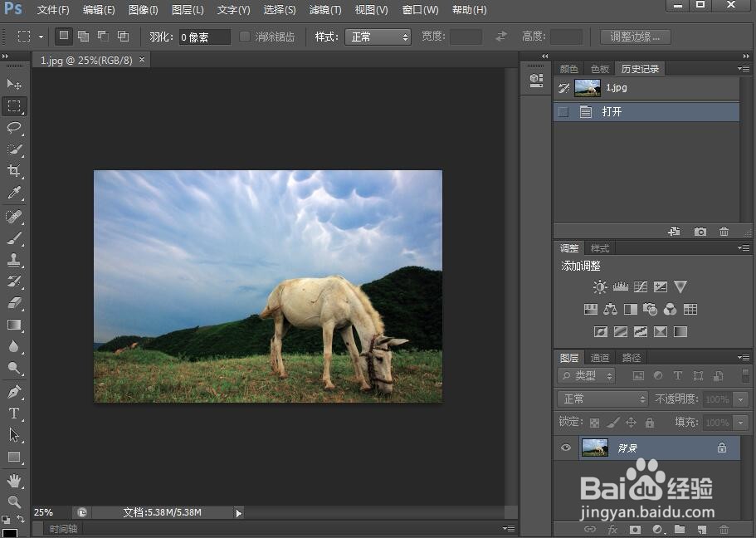Activate the Lasso tool
Viewport: 756px width, 538px height.
coord(14,128)
